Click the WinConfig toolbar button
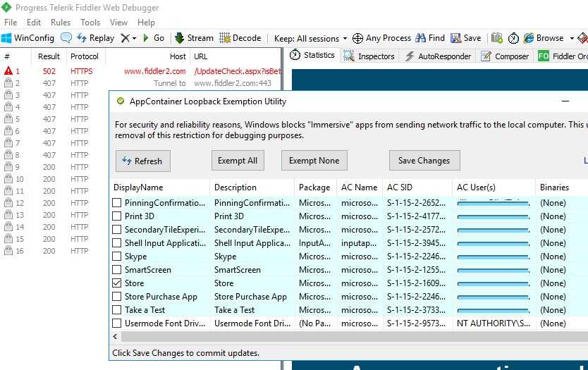Screen dimensions: 588x370 27,38
